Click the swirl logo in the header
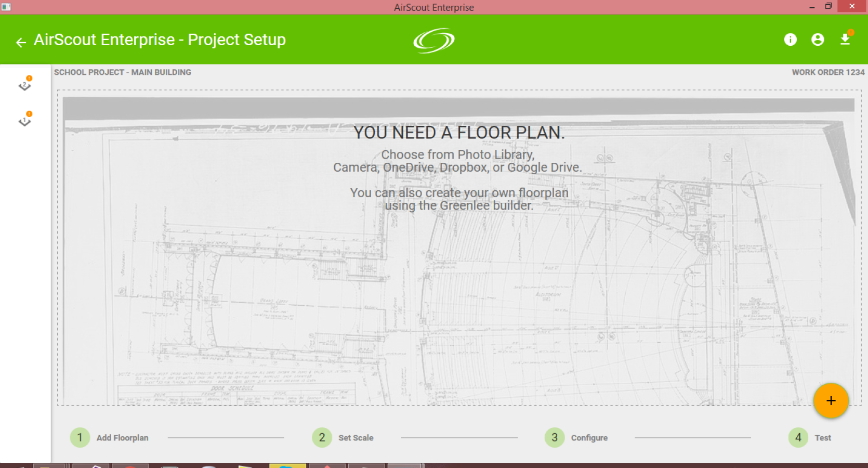Screen dimensions: 868x468 pos(433,41)
